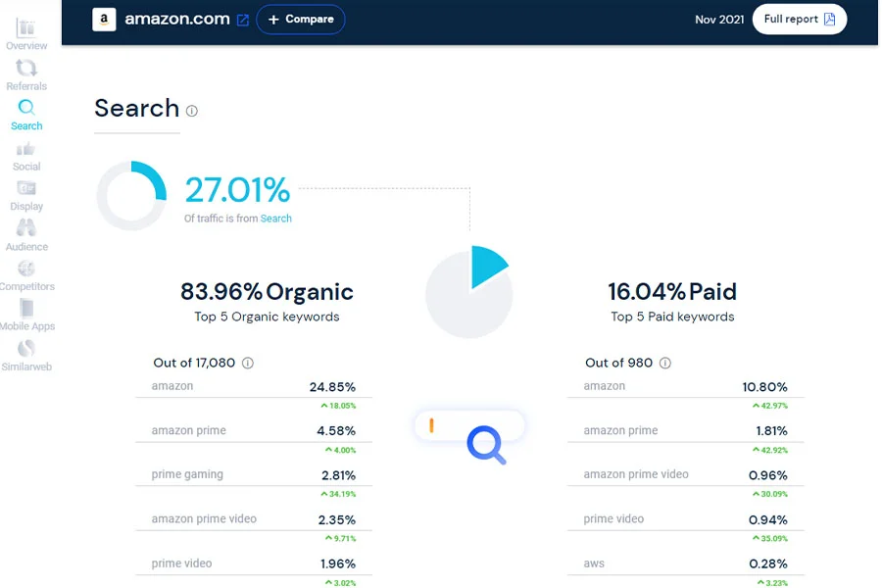This screenshot has width=882, height=588.
Task: Go to Referrals in sidebar
Action: [26, 74]
